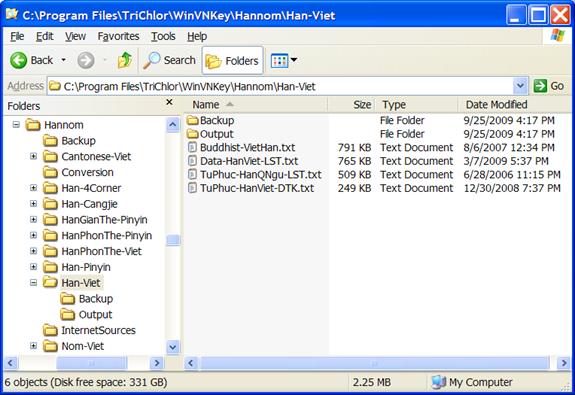Open the File menu
Viewport: 575px width, 395px height.
click(x=17, y=36)
